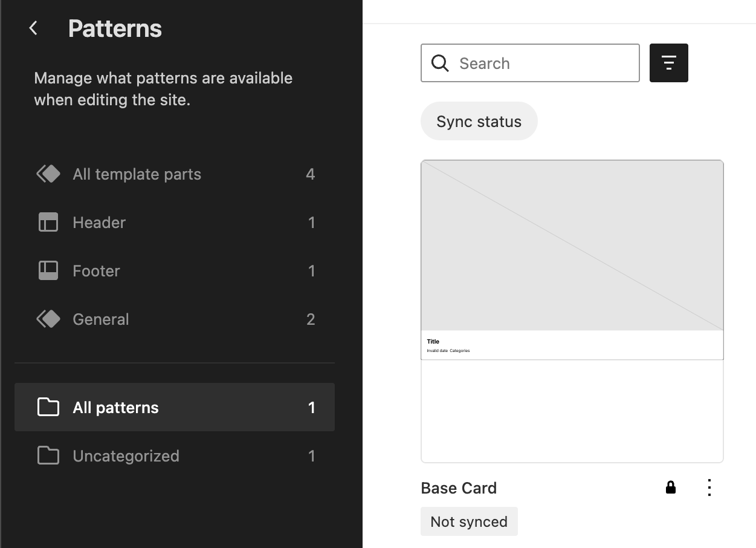Click the Not synced status badge
756x548 pixels.
coord(469,521)
